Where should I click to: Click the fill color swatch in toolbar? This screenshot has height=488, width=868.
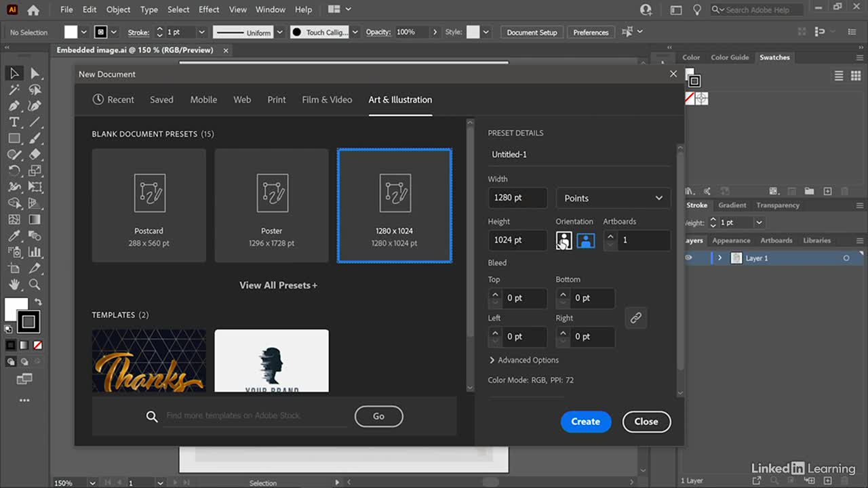tap(14, 308)
